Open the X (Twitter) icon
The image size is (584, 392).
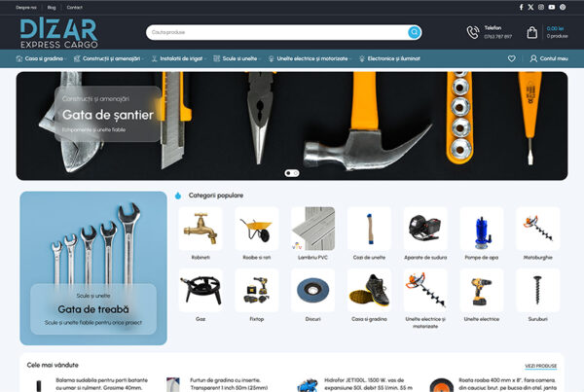(x=530, y=7)
